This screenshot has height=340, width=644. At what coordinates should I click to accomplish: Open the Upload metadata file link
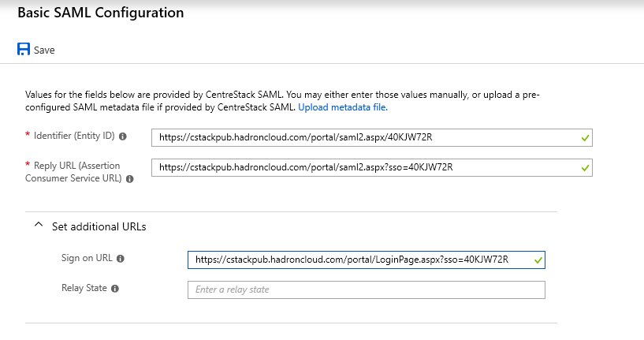tap(343, 107)
